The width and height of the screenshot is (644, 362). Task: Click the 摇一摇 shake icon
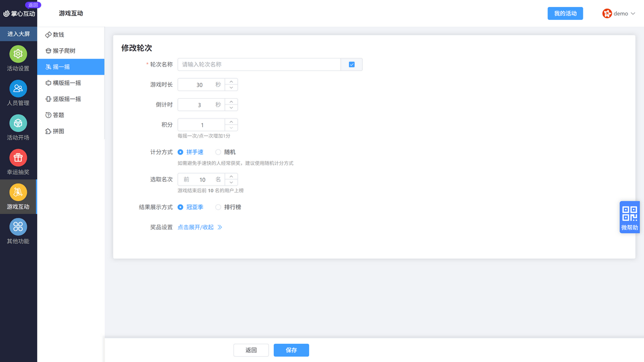click(x=48, y=67)
